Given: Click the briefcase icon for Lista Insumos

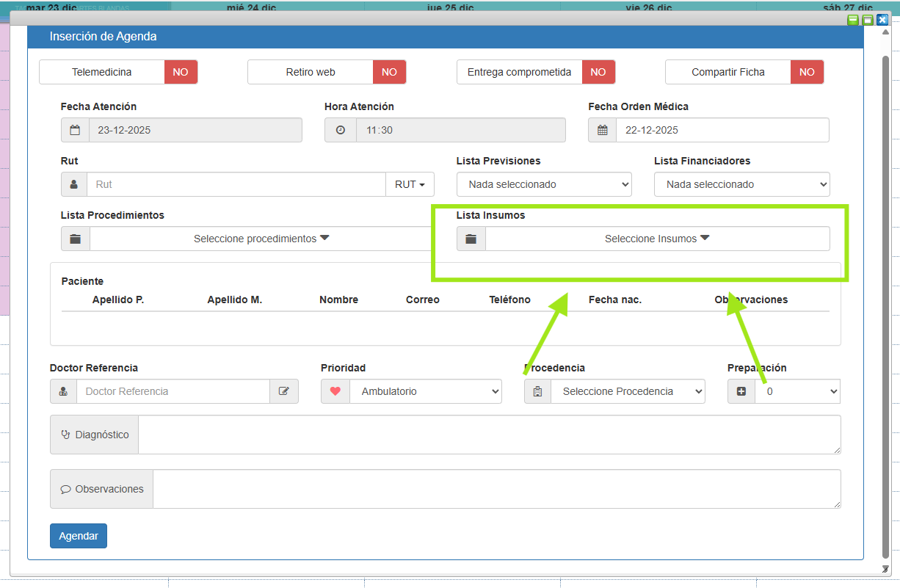Looking at the screenshot, I should [x=471, y=239].
